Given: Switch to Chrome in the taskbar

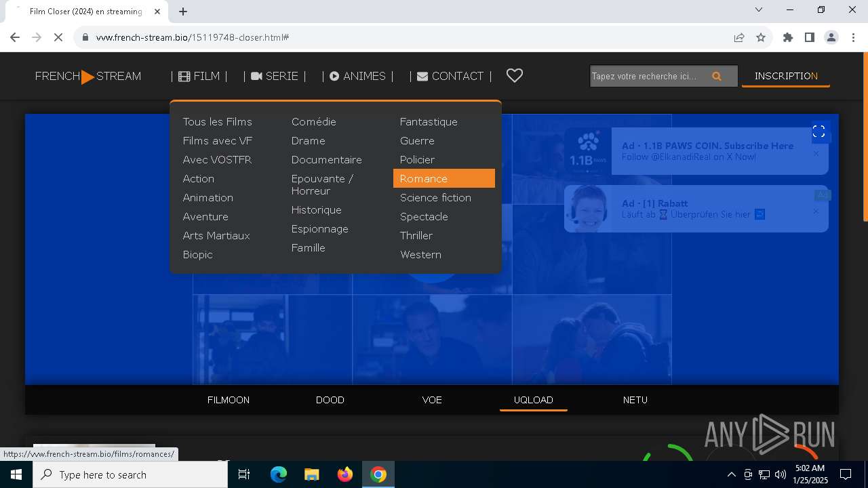Looking at the screenshot, I should [x=378, y=474].
